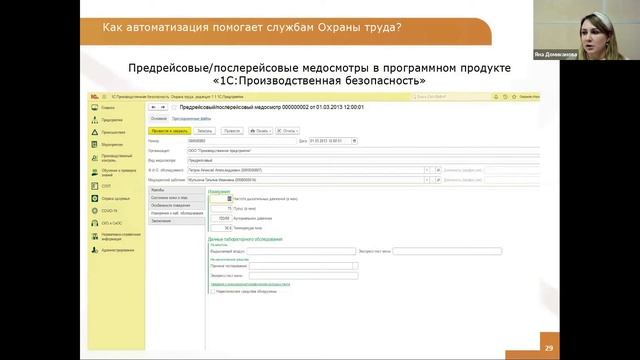Open the COVID-19 sidebar icon

[x=95, y=211]
